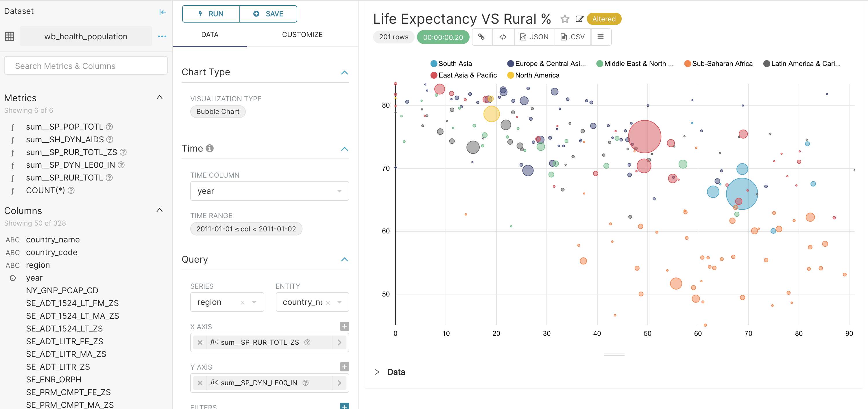The height and width of the screenshot is (409, 868).
Task: Run the chart query
Action: (211, 14)
